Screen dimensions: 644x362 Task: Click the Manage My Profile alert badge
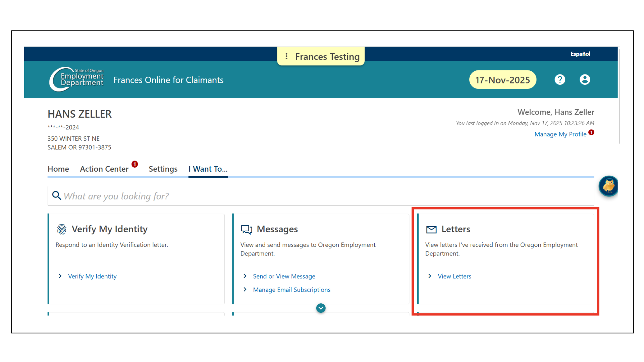[x=591, y=132]
